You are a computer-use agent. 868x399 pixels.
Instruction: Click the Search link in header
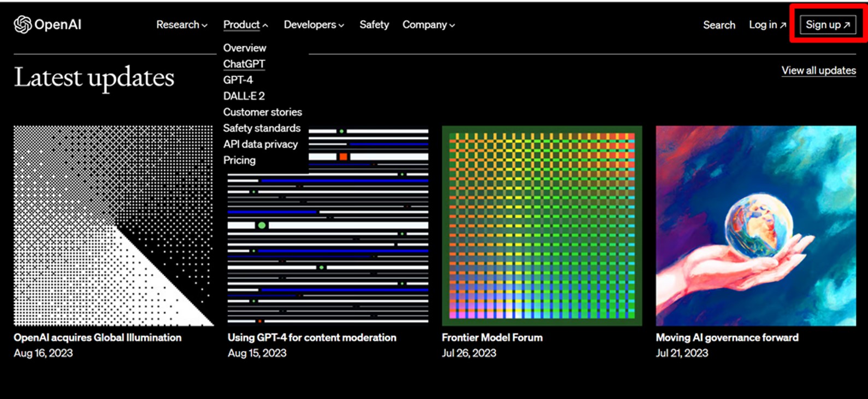point(719,25)
